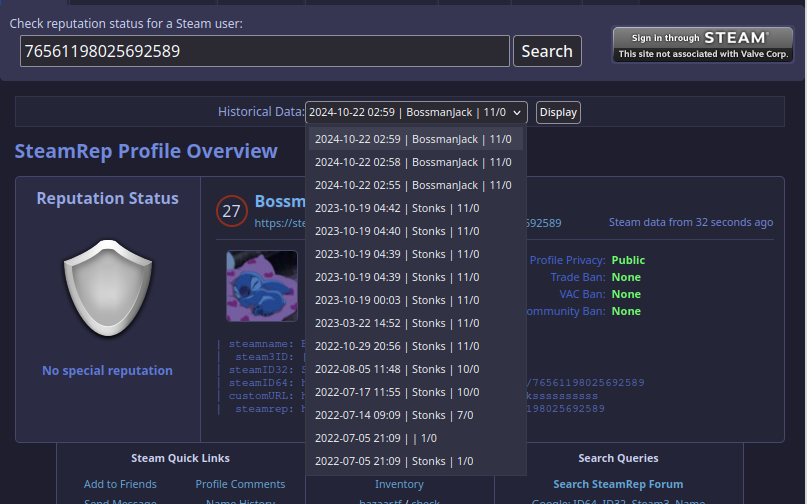Image resolution: width=807 pixels, height=504 pixels.
Task: Click the 'Search Queries' heading
Action: 618,458
